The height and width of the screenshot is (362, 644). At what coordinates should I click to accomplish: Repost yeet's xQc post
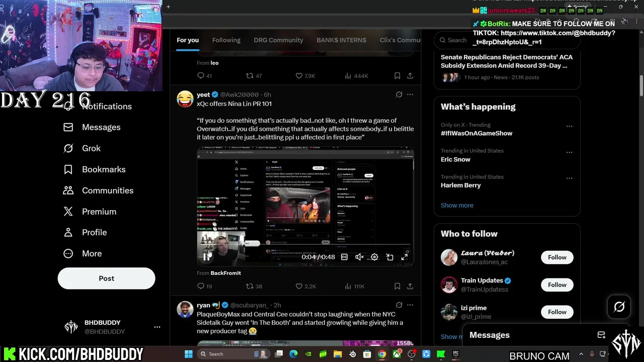tap(254, 286)
